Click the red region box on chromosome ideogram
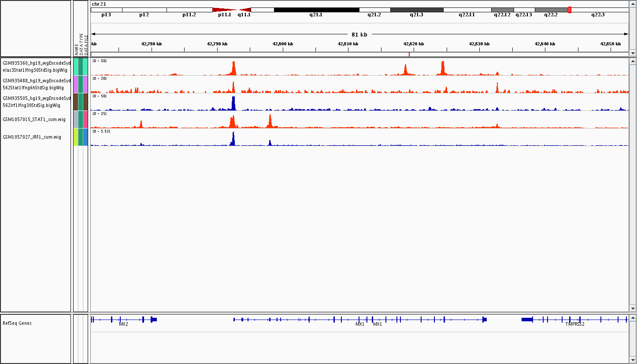 click(x=570, y=10)
